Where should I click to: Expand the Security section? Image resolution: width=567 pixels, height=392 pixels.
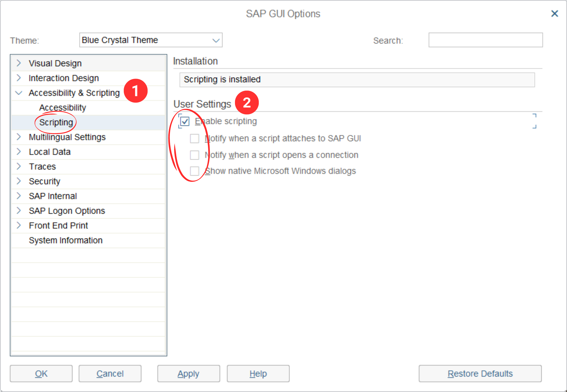pos(19,181)
